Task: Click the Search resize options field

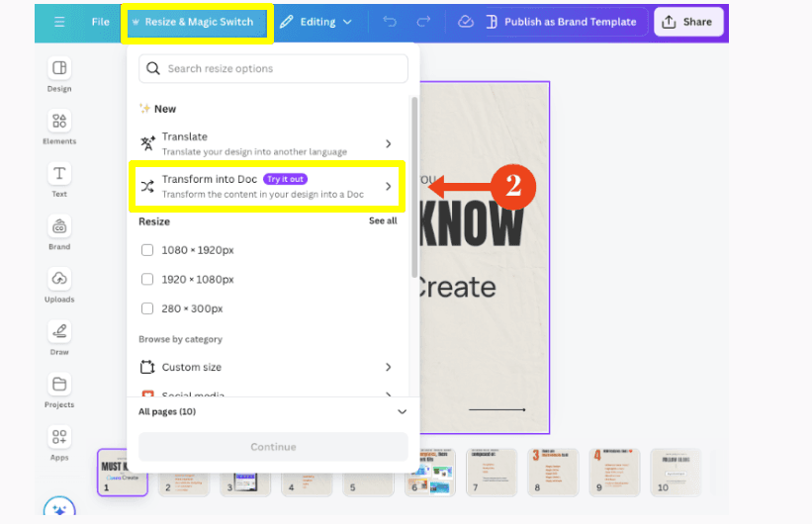Action: [273, 68]
